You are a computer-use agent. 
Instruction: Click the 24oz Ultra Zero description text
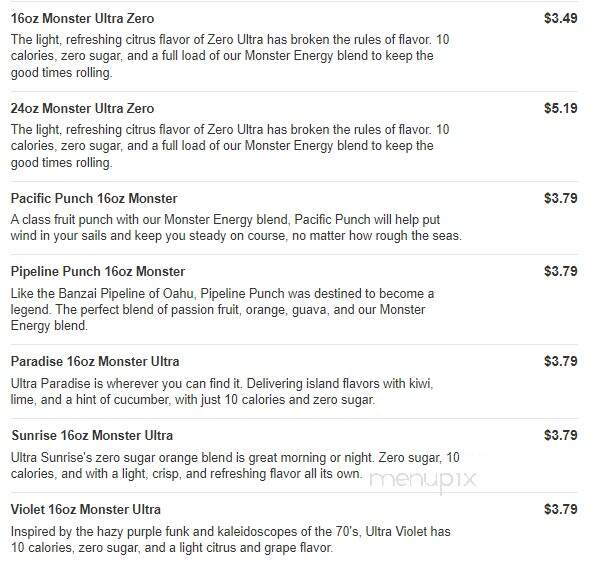point(230,146)
